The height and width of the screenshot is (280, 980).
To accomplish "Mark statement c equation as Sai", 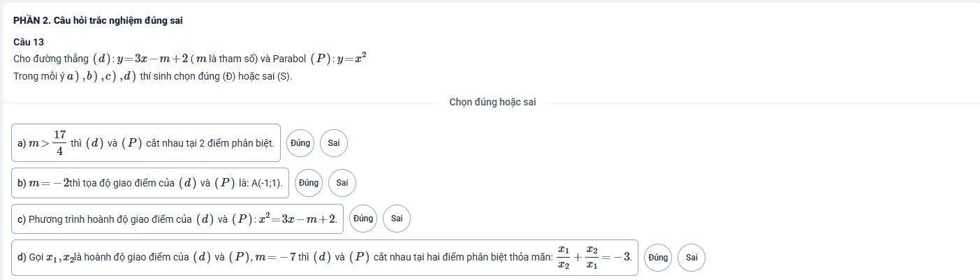I will pyautogui.click(x=397, y=219).
